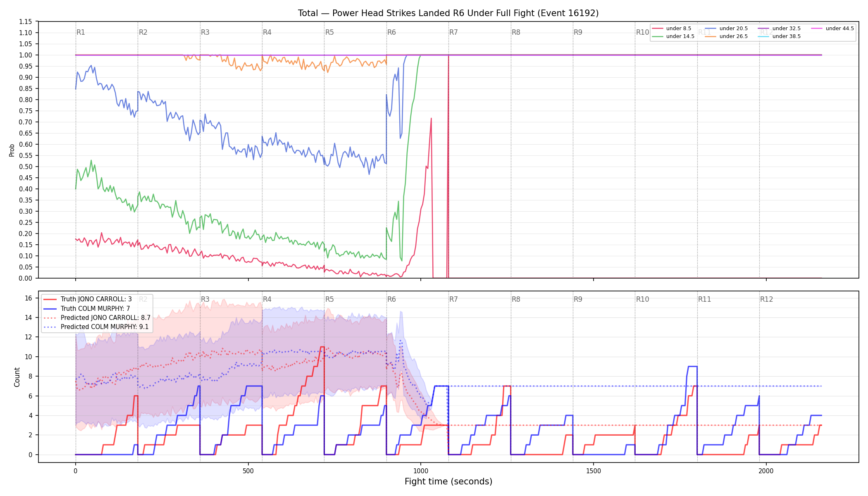868x496 pixels.
Task: Click the R11 round marker in the count chart
Action: tap(704, 299)
